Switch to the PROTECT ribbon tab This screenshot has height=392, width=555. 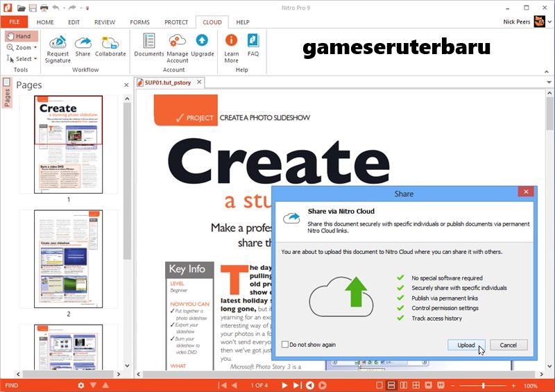pos(176,22)
